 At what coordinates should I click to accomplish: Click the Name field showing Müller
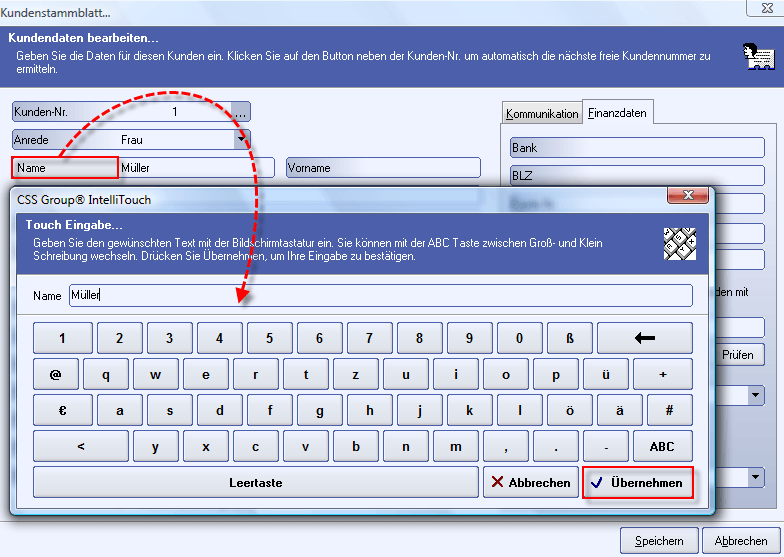(196, 168)
